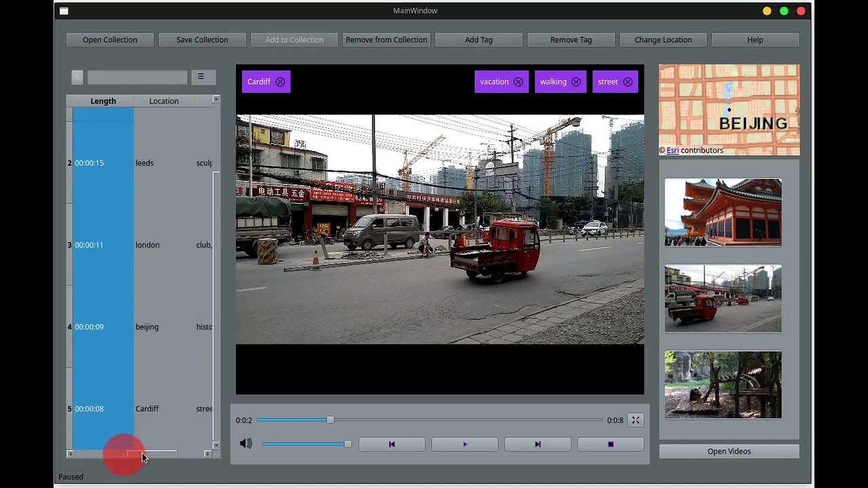Viewport: 868px width, 488px height.
Task: Click the Remove from Collection button
Action: 387,40
